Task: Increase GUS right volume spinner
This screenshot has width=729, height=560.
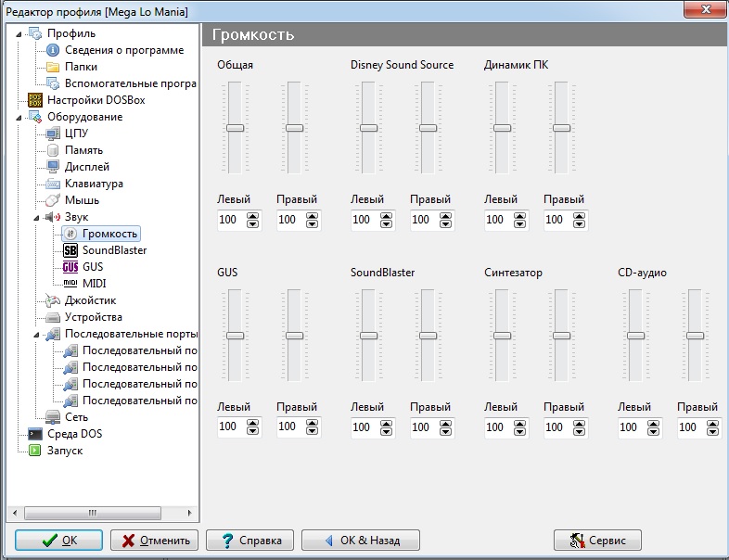Action: tap(312, 424)
